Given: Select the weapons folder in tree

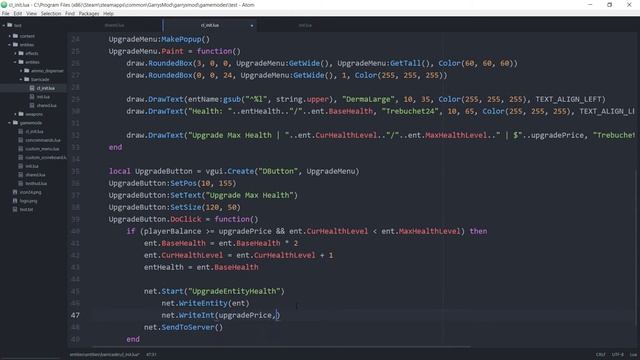Looking at the screenshot, I should coord(33,114).
